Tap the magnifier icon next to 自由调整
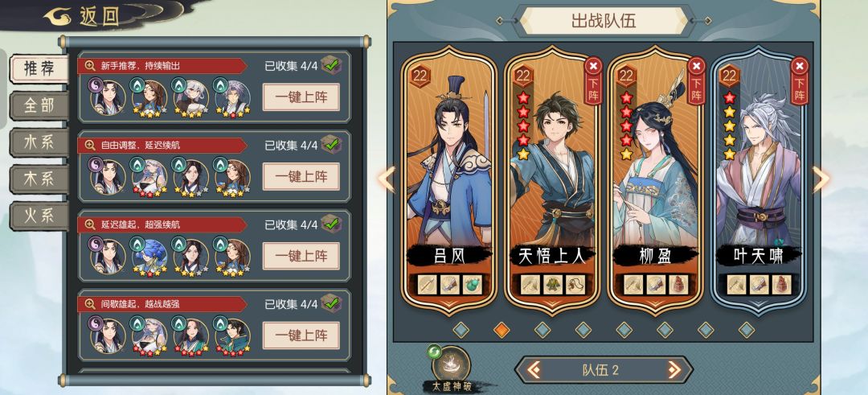868x395 pixels. click(x=90, y=146)
